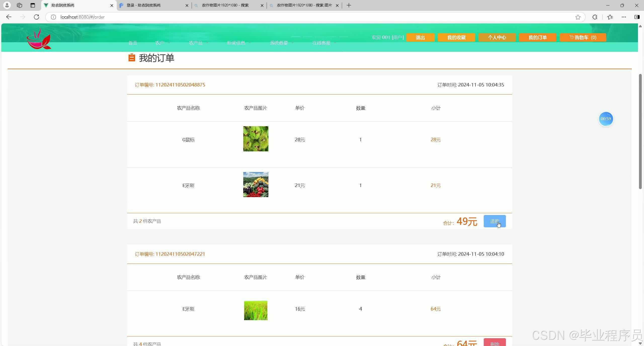
Task: Click the scrollbar up arrow
Action: pyautogui.click(x=640, y=26)
